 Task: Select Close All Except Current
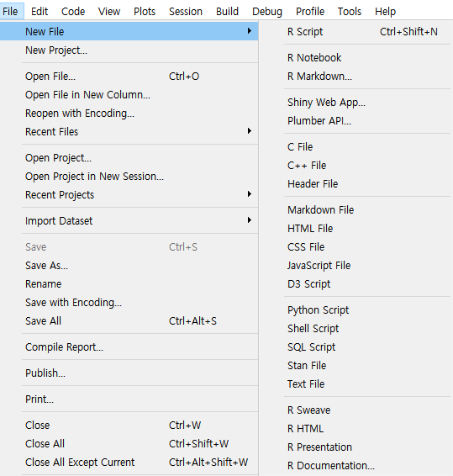129,463
